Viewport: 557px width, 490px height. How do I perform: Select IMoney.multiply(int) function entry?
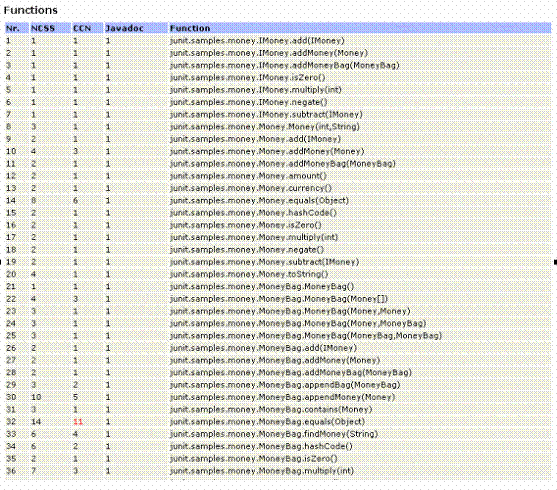tap(256, 90)
